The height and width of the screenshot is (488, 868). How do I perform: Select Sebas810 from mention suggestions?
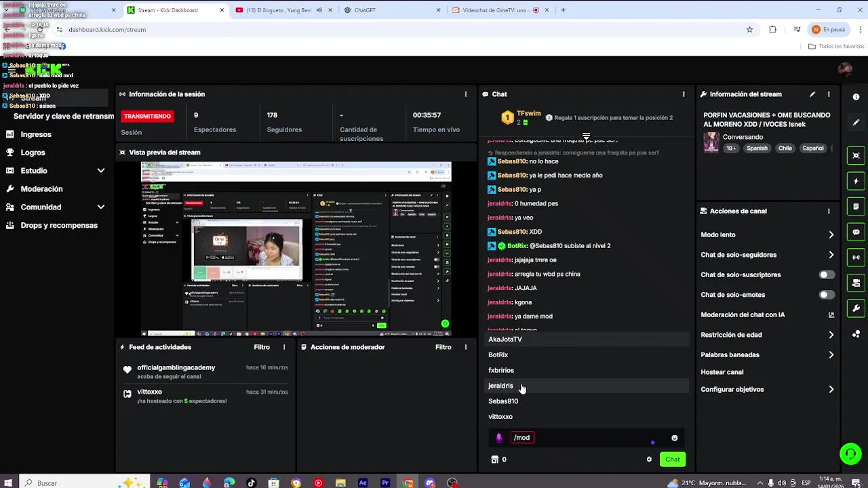587,401
